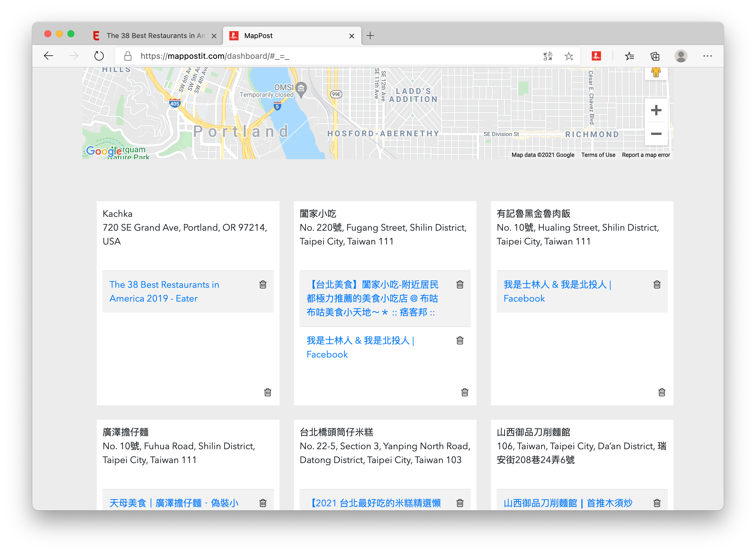Delete the entire 有記魯黑金魯肉飯 card
Viewport: 756px width, 553px height.
662,392
